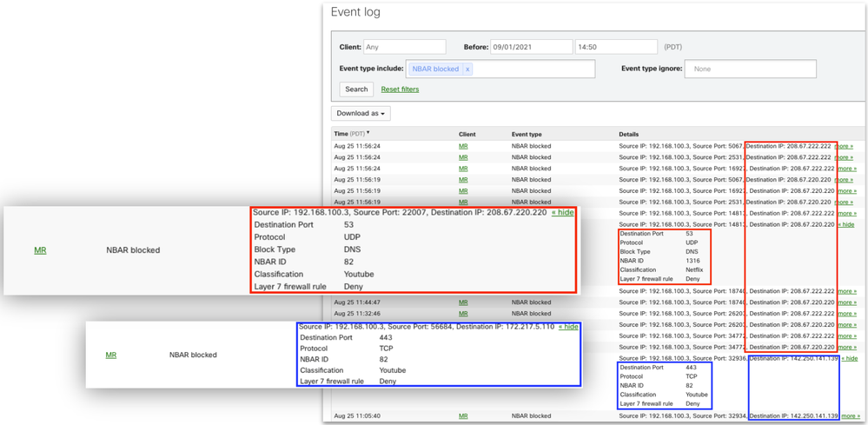Expand more on the topmost event row

coord(844,146)
